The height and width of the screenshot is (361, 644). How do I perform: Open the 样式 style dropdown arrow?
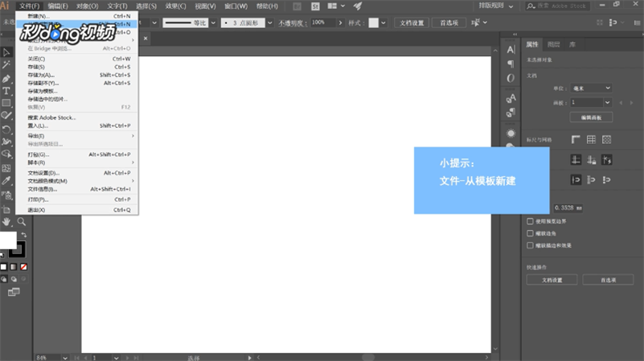(x=384, y=23)
